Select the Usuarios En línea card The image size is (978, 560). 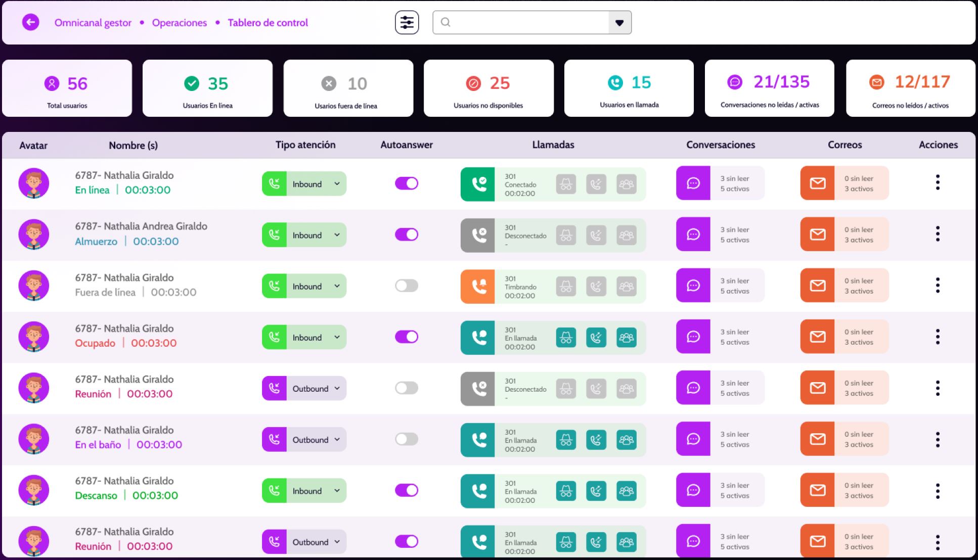tap(207, 88)
